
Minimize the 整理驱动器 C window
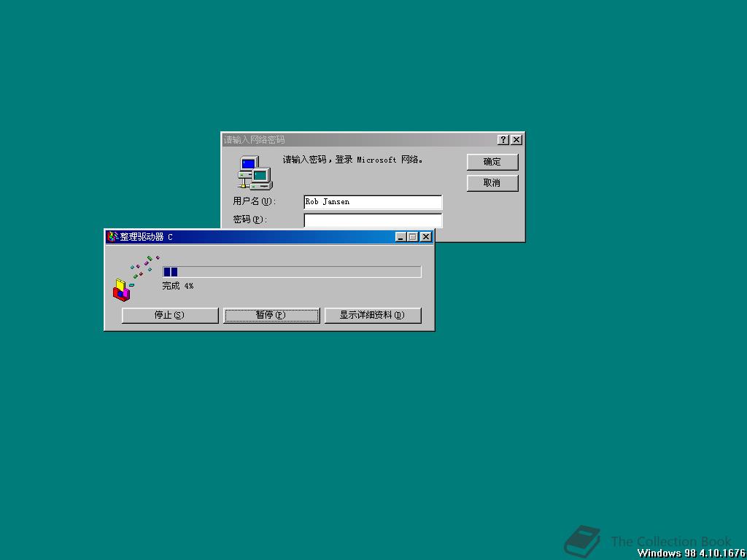[x=401, y=237]
